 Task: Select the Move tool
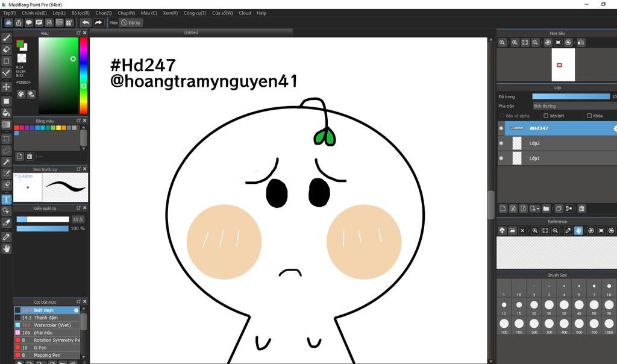(x=6, y=87)
